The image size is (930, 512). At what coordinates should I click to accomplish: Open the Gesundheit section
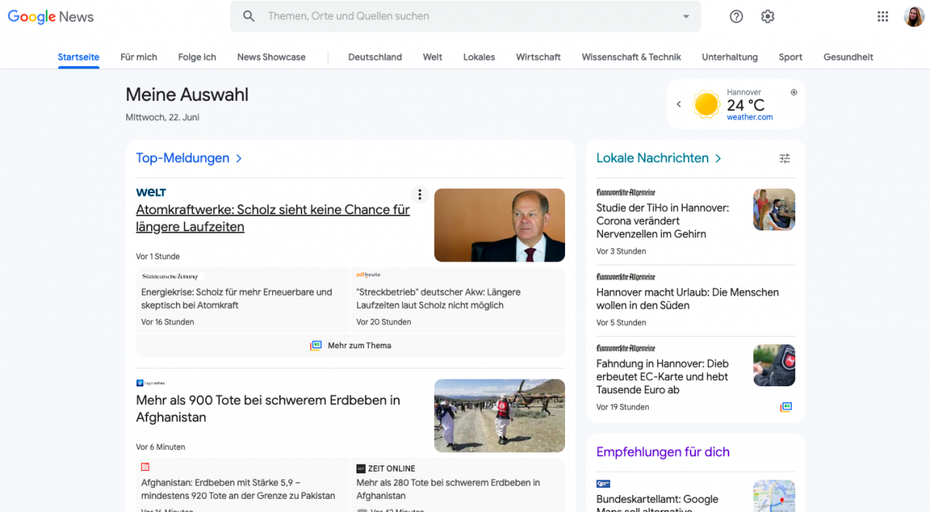click(x=848, y=57)
